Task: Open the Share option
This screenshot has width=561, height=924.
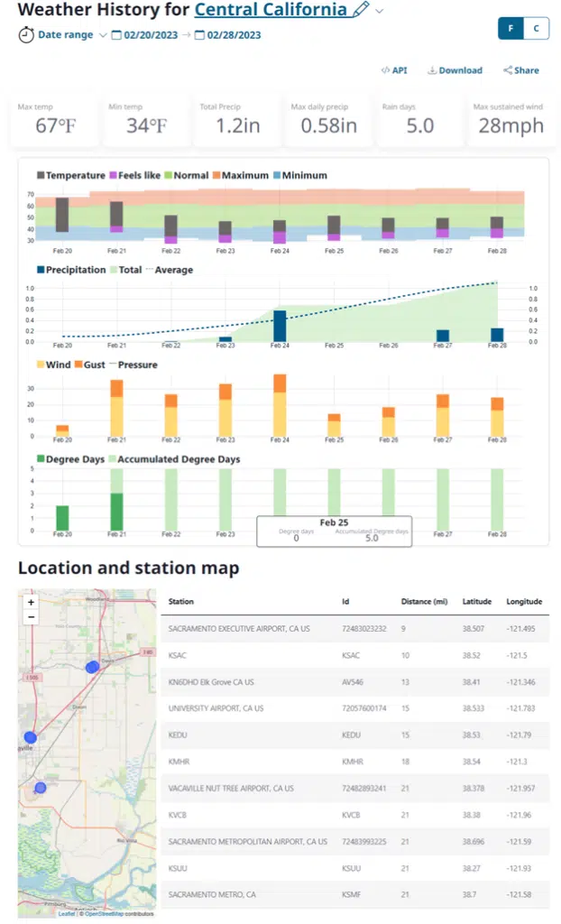Action: point(520,70)
